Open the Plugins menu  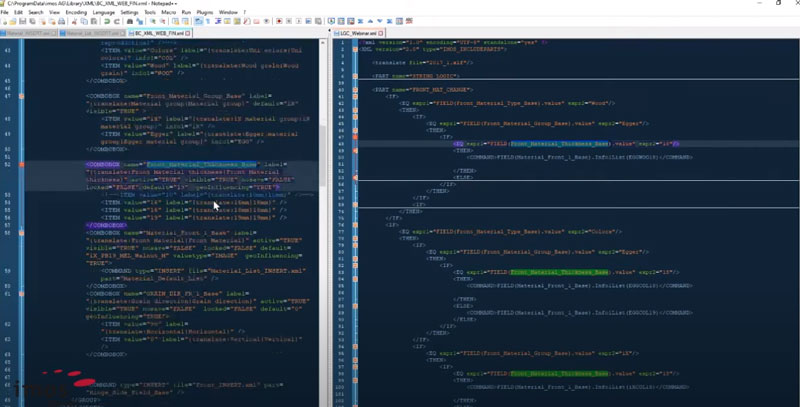click(205, 12)
